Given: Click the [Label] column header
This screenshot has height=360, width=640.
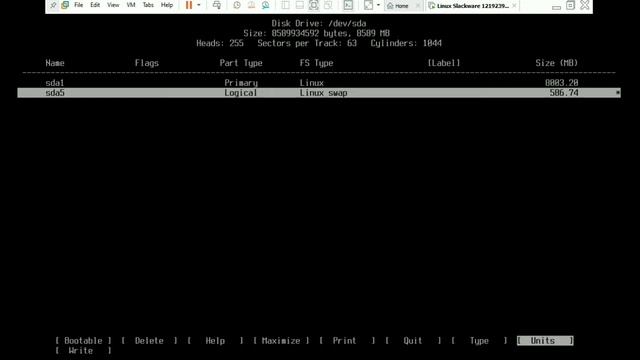Looking at the screenshot, I should (444, 63).
